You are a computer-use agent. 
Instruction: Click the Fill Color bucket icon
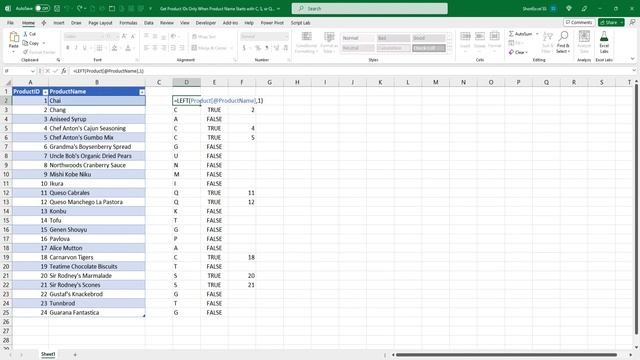pos(115,48)
